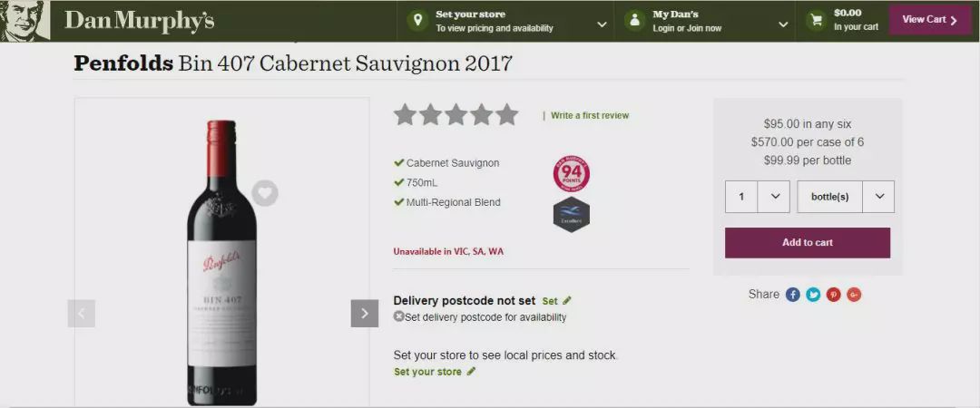Click the My Dan's profile icon

tap(634, 21)
